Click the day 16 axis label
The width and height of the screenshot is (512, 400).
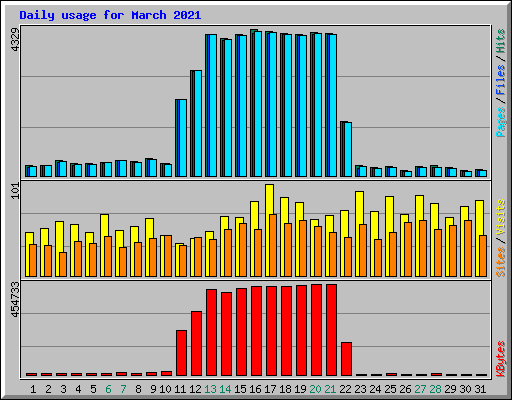[x=255, y=389]
